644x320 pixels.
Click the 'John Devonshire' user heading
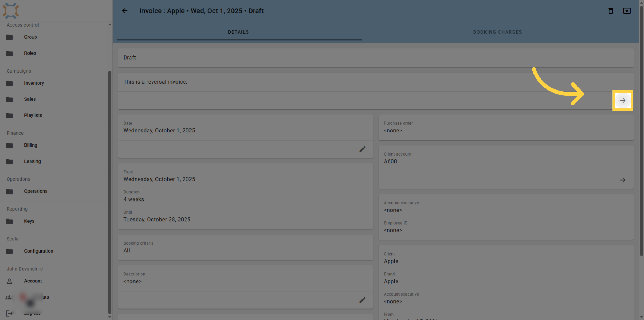25,269
